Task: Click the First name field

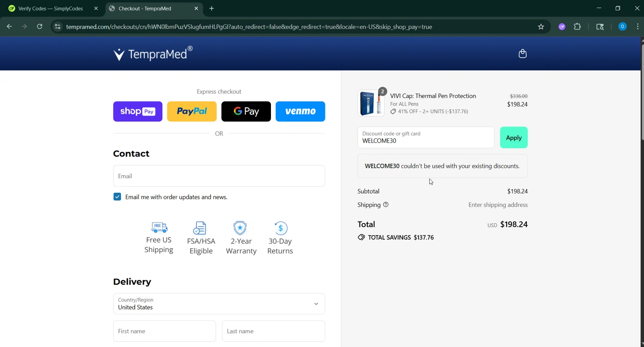Action: (x=164, y=331)
